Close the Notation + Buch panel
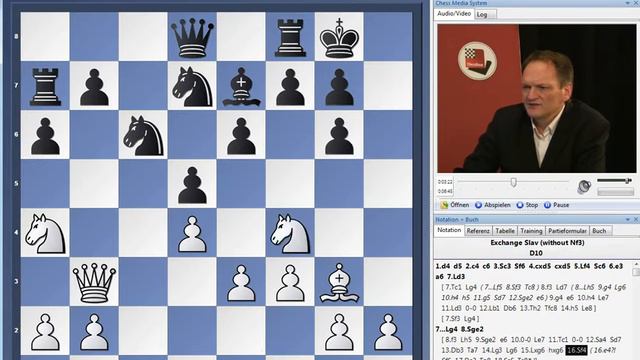This screenshot has height=360, width=640. [x=636, y=220]
